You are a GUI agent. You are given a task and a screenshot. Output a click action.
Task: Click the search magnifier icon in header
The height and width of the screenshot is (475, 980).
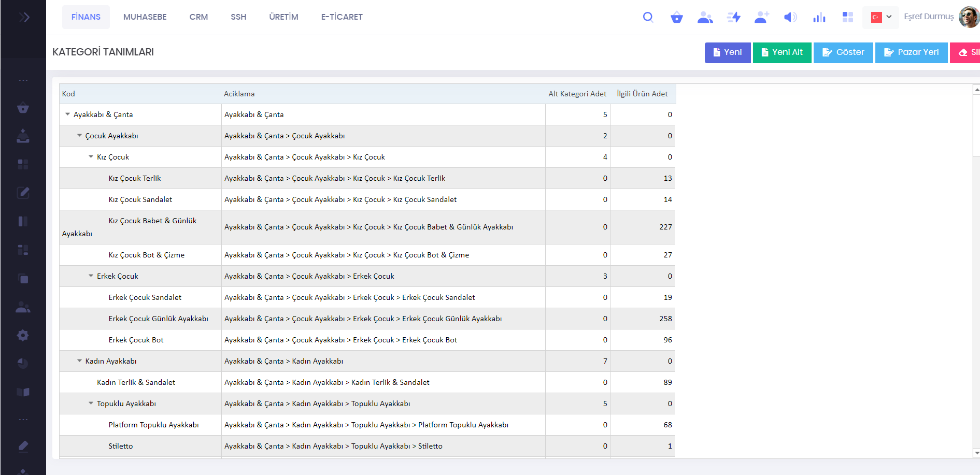pos(648,17)
